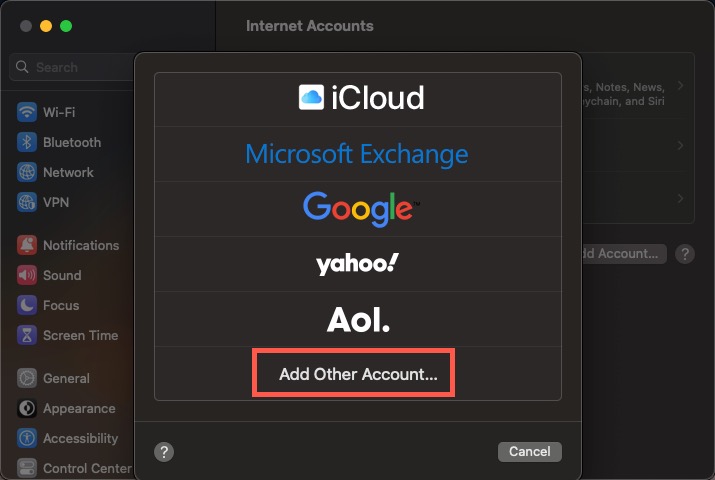Select the Focus moon icon
The image size is (715, 480).
click(x=27, y=305)
